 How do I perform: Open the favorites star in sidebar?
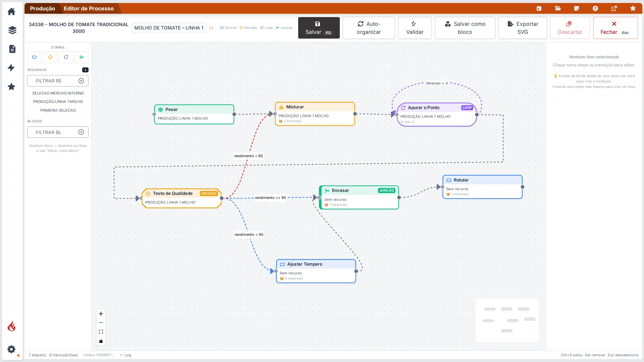point(11,86)
